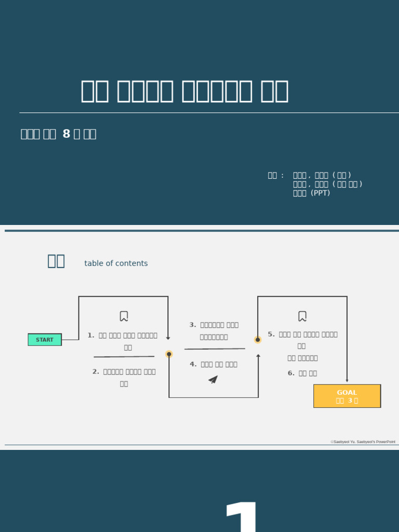Click the yellow dot below item 1 arrow
This screenshot has height=532, width=399.
point(169,354)
